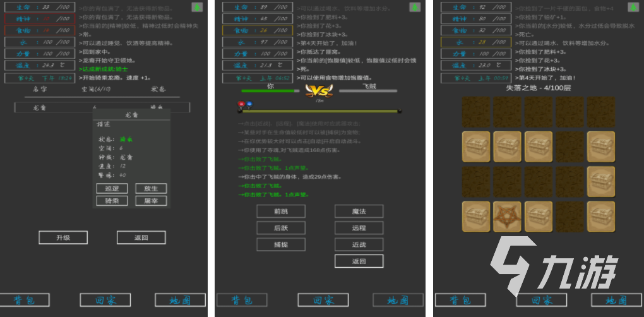
Task: Open 背包 backpack on the dungeon screen
Action: tap(461, 300)
